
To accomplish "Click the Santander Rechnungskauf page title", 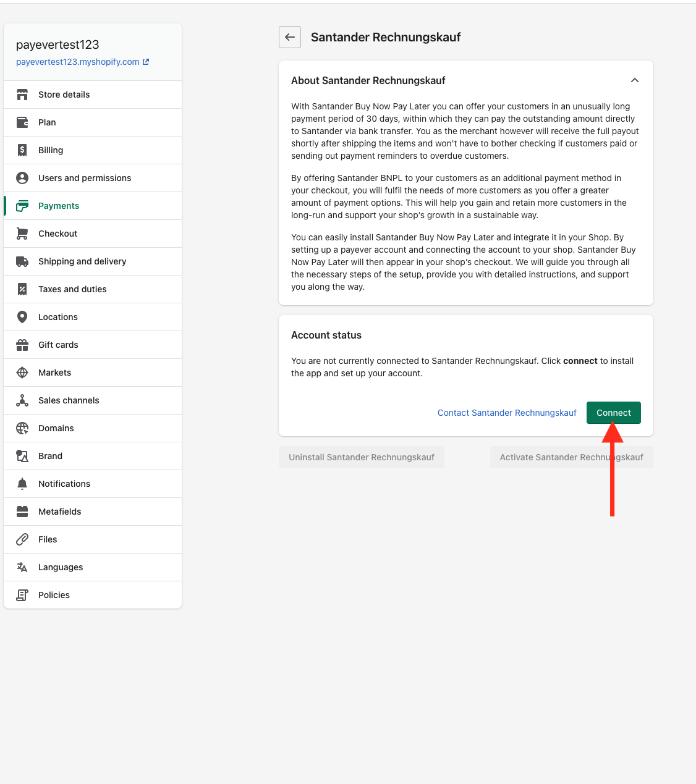I will pos(386,37).
